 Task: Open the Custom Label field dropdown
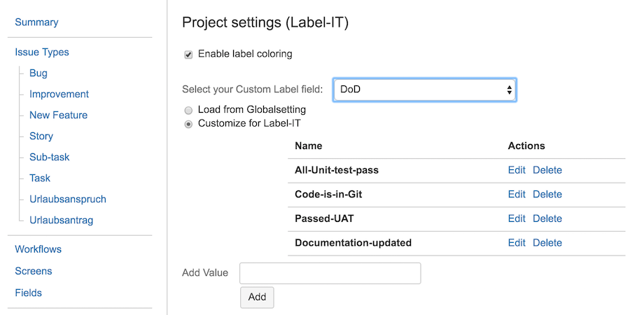(x=424, y=90)
